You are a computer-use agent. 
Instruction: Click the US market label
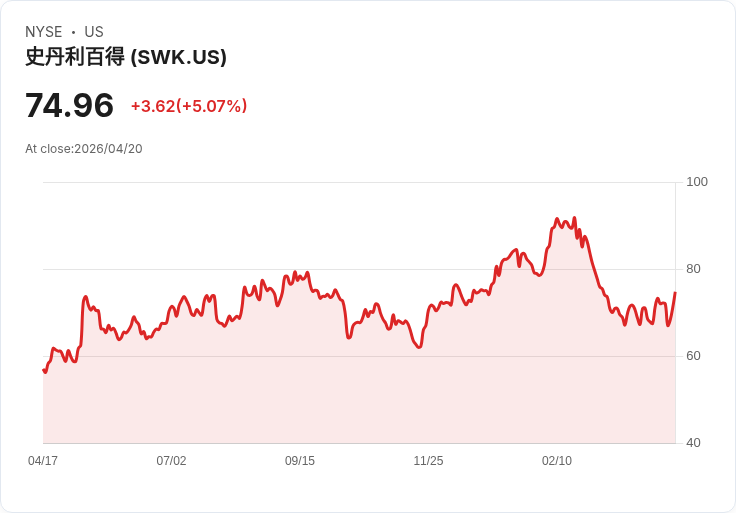(94, 32)
